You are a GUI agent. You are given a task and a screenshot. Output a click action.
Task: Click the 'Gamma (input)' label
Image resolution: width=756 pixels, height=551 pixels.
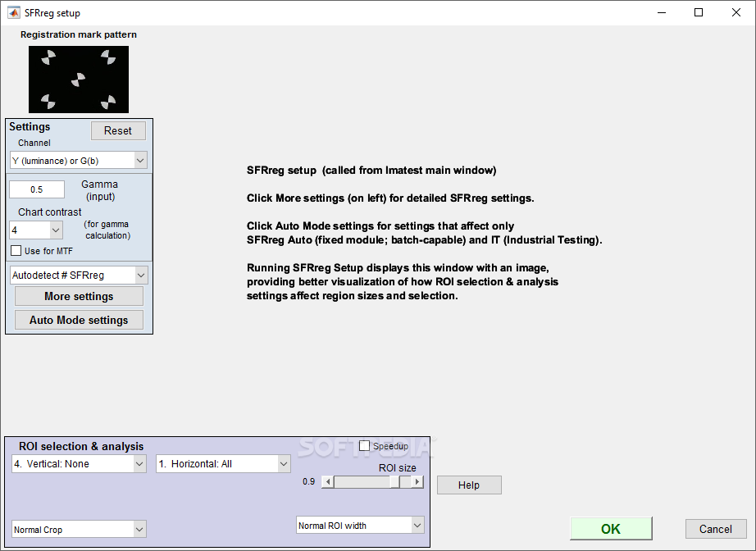pos(100,190)
